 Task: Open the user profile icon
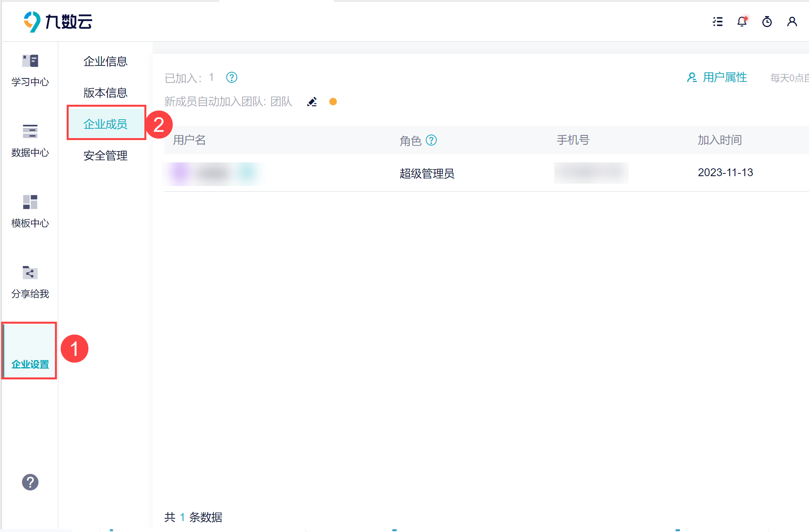pyautogui.click(x=792, y=22)
